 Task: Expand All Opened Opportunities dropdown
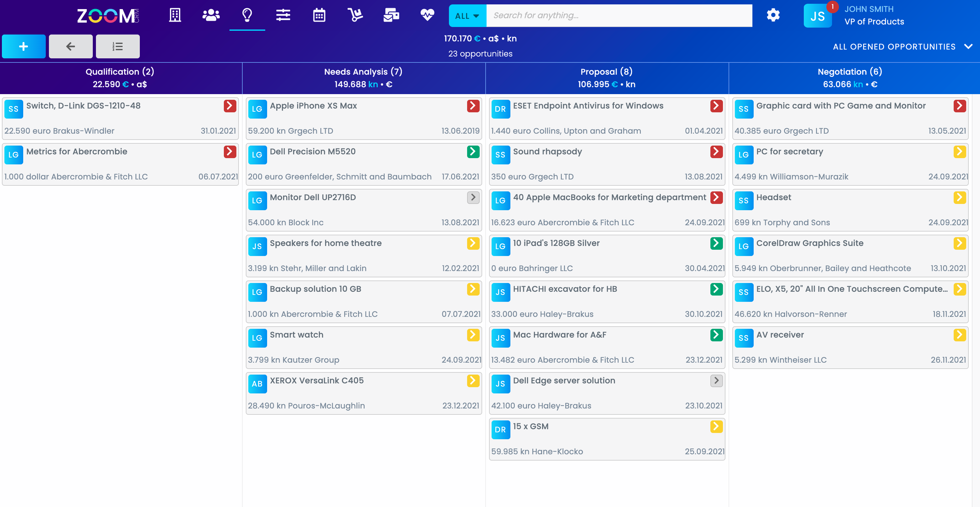[x=902, y=47]
